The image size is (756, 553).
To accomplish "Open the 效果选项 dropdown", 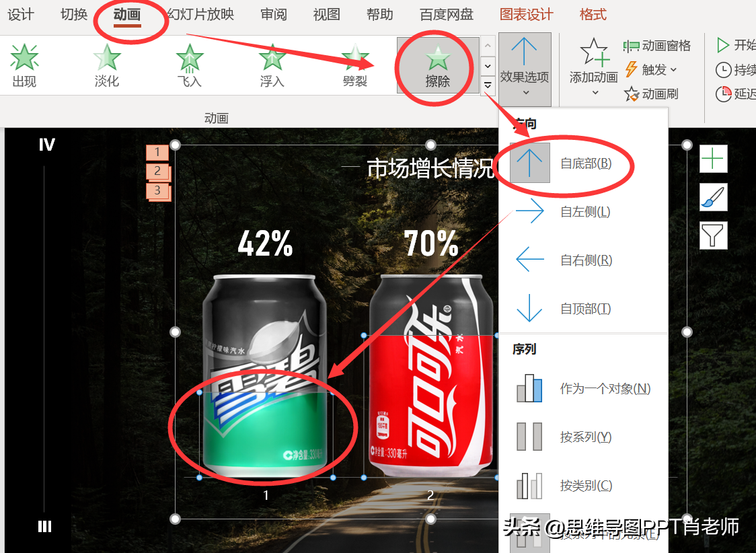I will 525,69.
